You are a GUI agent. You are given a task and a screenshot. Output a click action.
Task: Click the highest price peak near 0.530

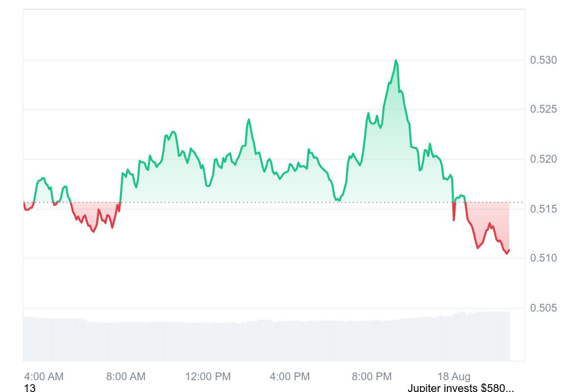[x=396, y=61]
